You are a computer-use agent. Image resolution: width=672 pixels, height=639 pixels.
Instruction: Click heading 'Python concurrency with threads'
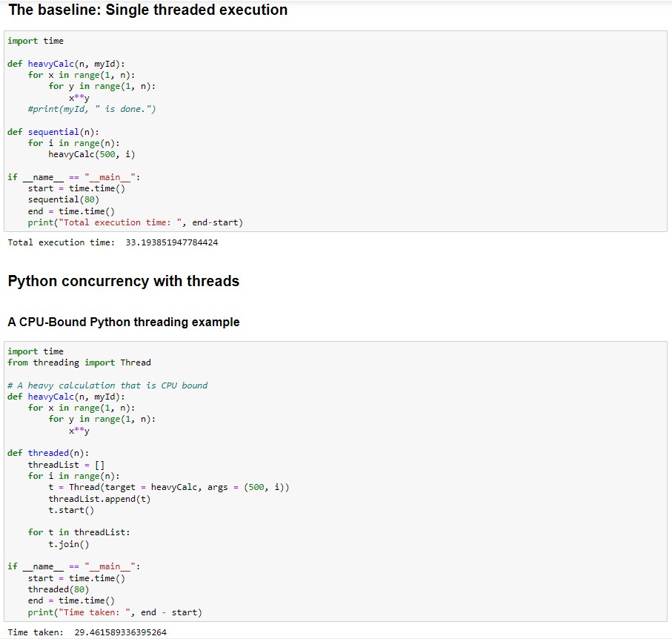[x=124, y=282]
